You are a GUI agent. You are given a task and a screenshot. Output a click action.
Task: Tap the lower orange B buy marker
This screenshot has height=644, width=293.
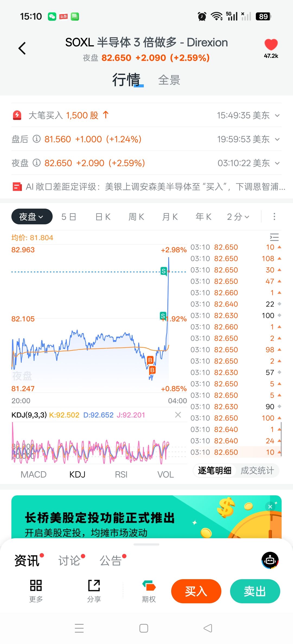tap(152, 370)
